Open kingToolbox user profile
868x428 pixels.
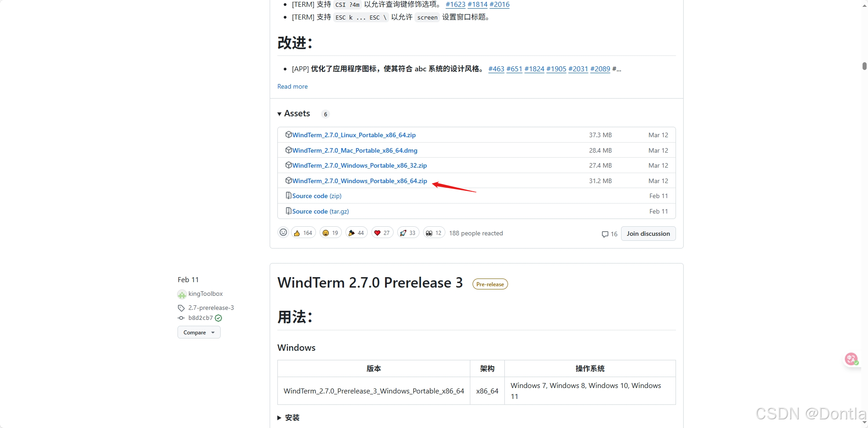click(x=206, y=294)
